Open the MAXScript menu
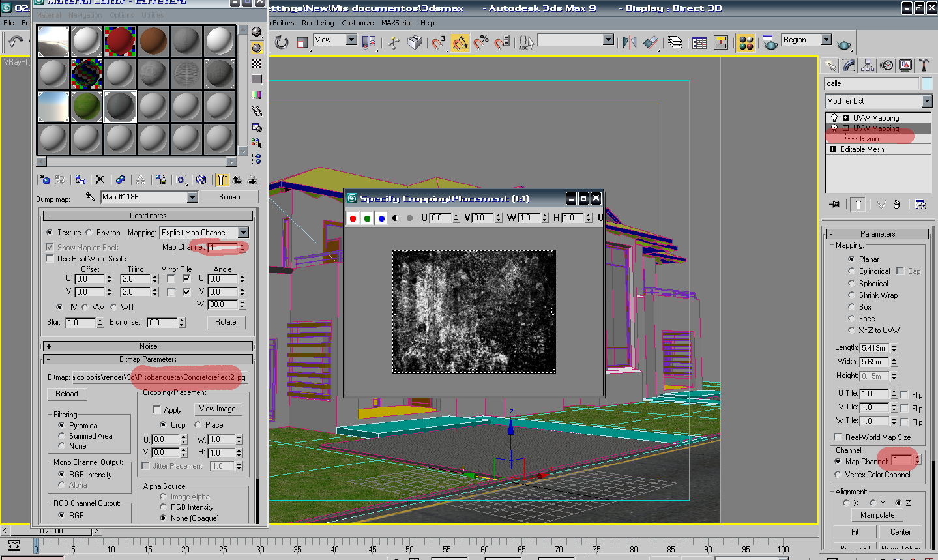This screenshot has height=560, width=938. [397, 23]
